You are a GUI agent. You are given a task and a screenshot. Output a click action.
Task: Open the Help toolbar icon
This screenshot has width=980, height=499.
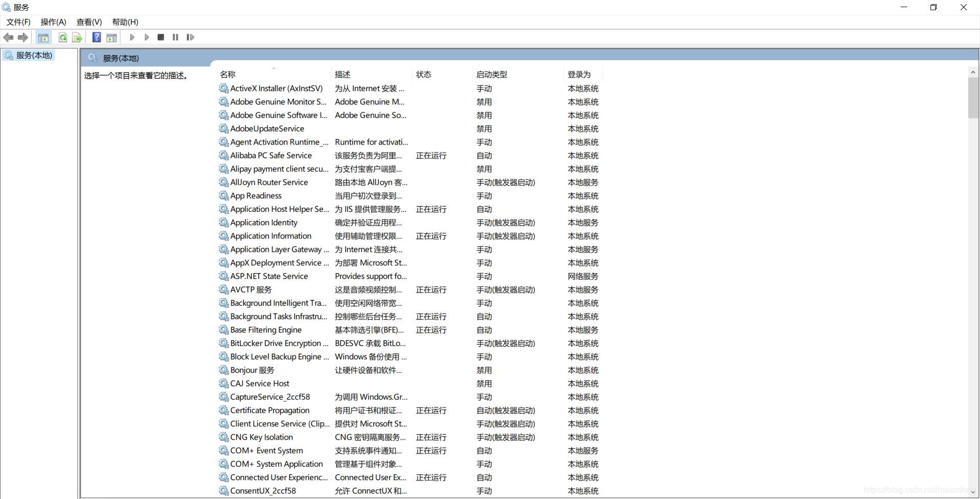pyautogui.click(x=96, y=37)
